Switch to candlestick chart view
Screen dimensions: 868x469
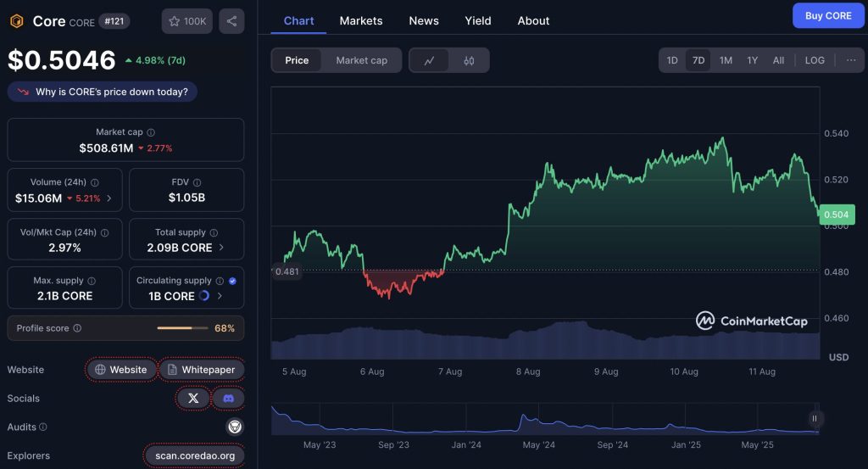(x=469, y=60)
